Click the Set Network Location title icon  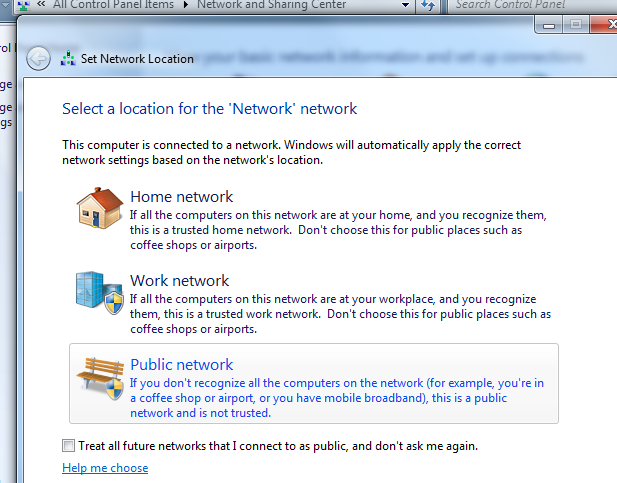click(67, 59)
